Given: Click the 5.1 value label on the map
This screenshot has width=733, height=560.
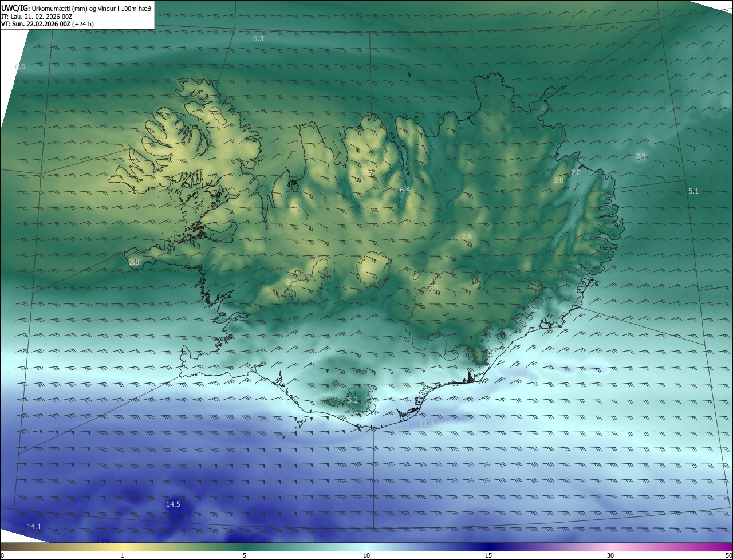Looking at the screenshot, I should coord(693,191).
